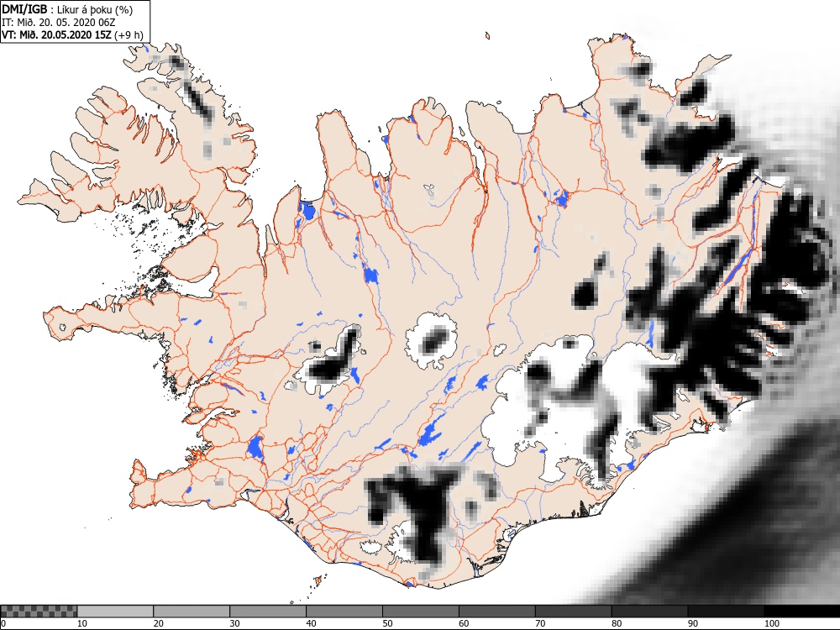Click the checkered 0–10% swatch on the scale

39,612
